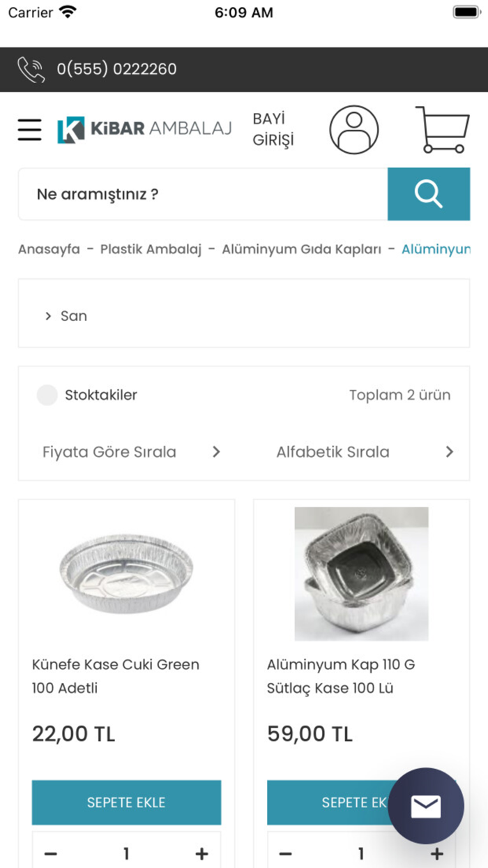Click the phone receiver icon in header
This screenshot has height=868, width=488.
(x=31, y=69)
